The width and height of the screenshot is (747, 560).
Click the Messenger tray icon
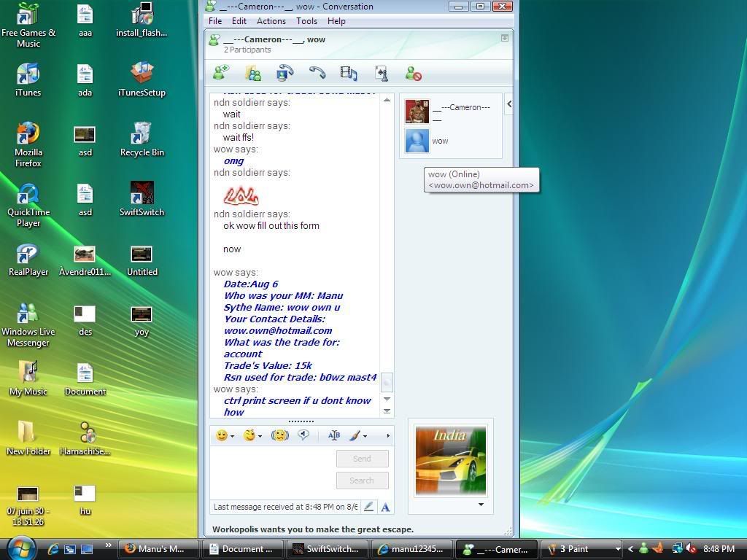pos(643,549)
